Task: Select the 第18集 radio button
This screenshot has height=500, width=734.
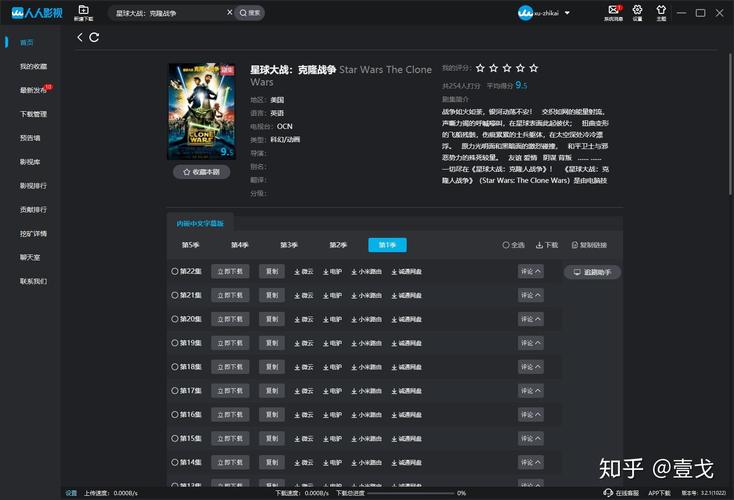Action: coord(175,367)
